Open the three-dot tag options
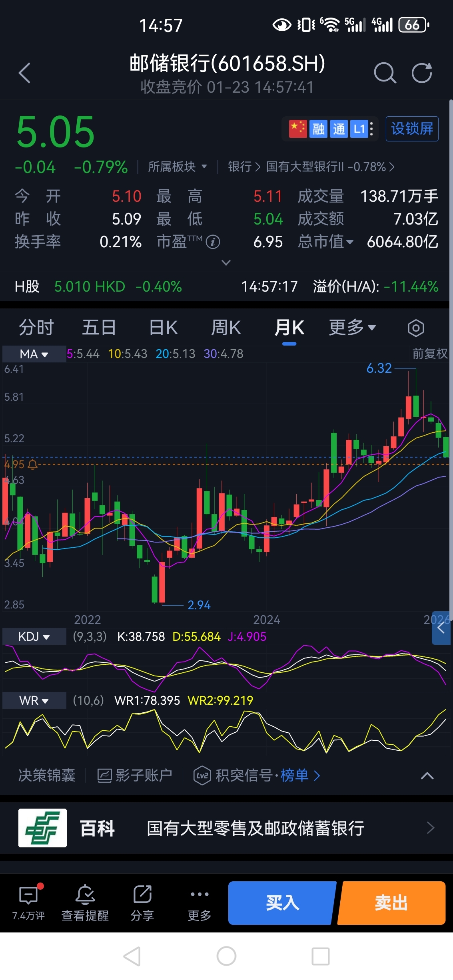453x980 pixels. (x=372, y=129)
